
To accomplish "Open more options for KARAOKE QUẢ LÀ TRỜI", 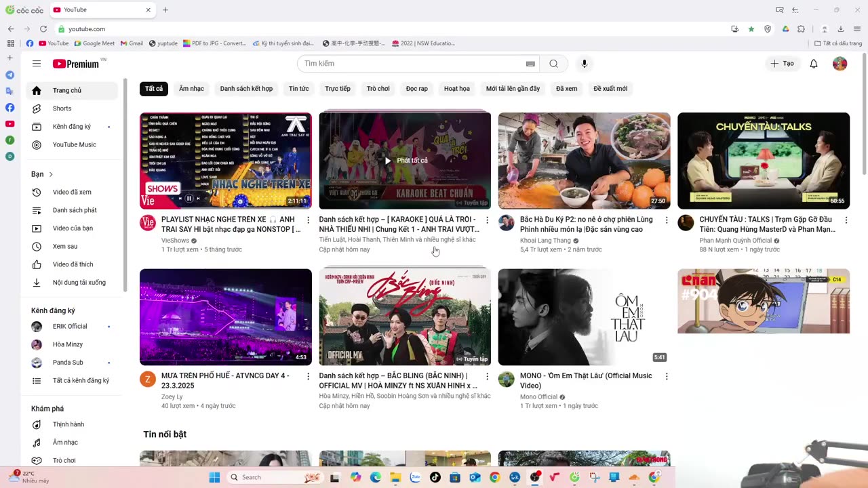I will [487, 220].
